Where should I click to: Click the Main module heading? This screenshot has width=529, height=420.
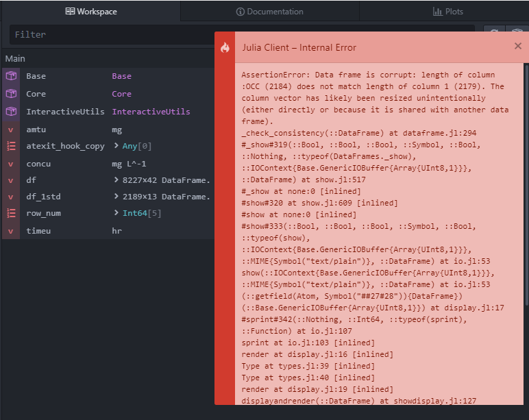click(15, 59)
